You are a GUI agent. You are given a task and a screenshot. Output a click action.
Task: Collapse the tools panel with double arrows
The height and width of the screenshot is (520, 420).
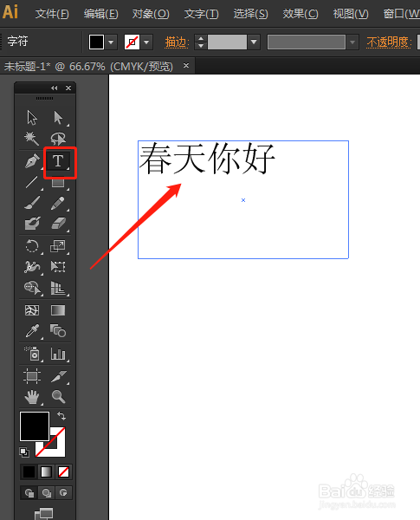click(54, 88)
